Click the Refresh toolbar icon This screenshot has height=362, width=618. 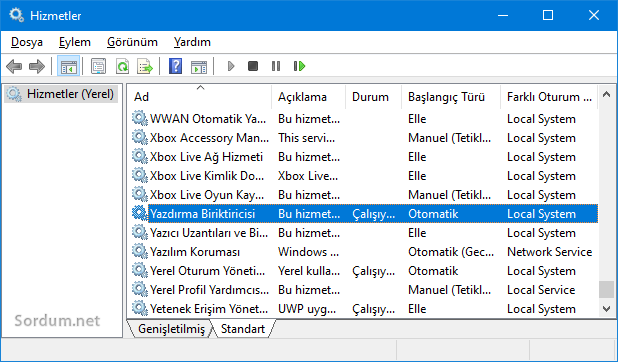click(x=122, y=66)
